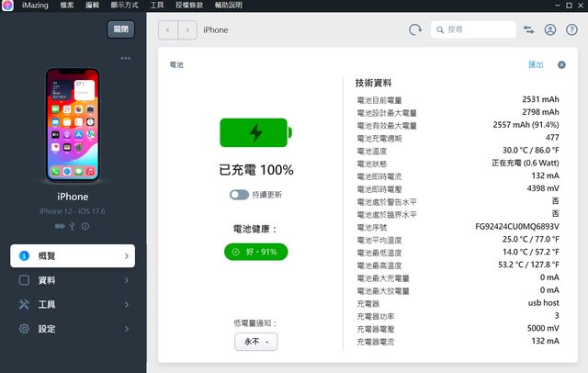Viewport: 588px width, 373px height.
Task: Click the back navigation arrow
Action: point(169,30)
